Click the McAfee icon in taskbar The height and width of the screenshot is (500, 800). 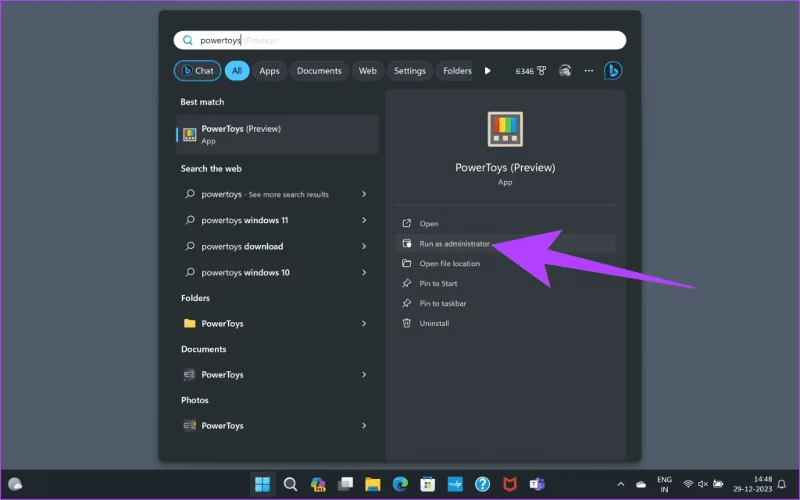click(x=510, y=484)
